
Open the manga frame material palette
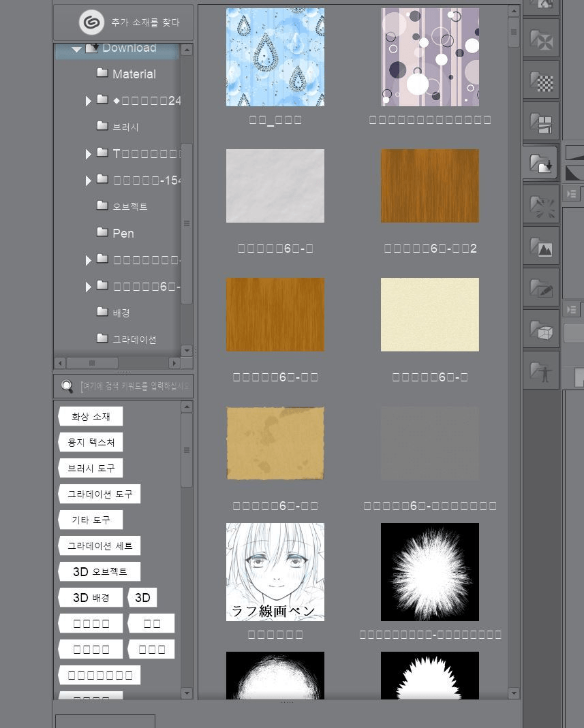[541, 123]
